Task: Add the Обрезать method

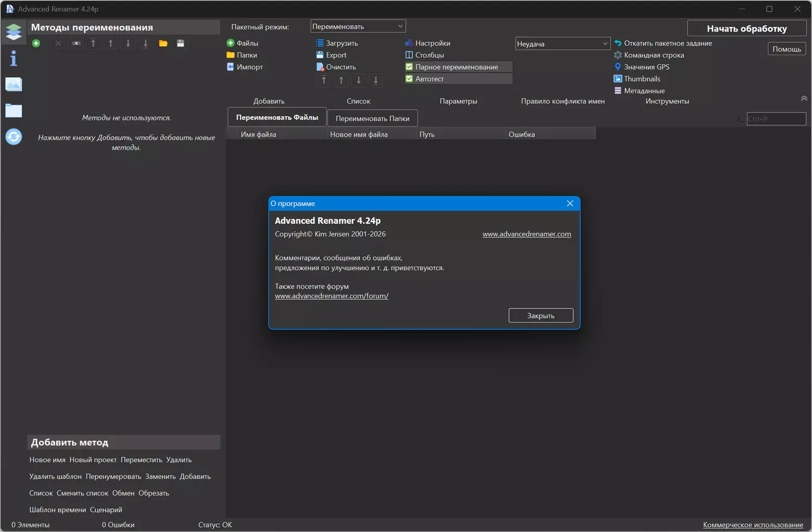Action: click(153, 493)
